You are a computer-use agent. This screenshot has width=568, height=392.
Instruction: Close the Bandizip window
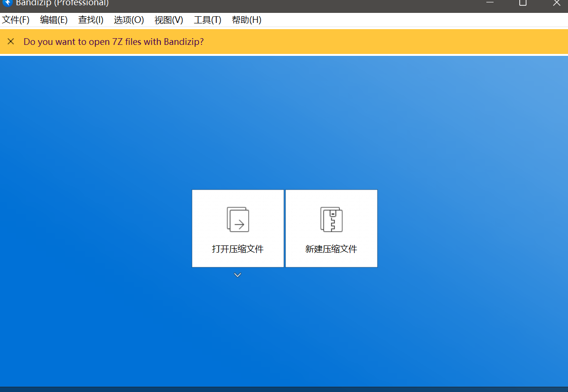(557, 3)
